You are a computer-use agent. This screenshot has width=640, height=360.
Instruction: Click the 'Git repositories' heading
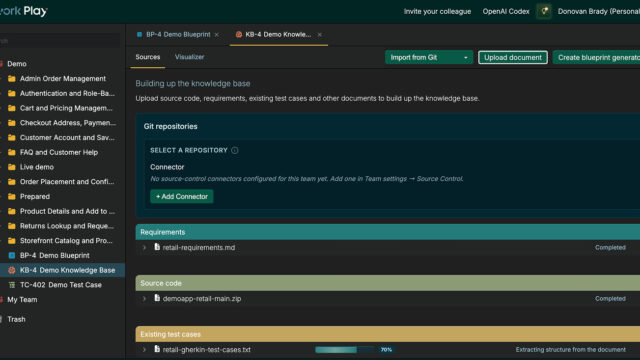tap(170, 127)
